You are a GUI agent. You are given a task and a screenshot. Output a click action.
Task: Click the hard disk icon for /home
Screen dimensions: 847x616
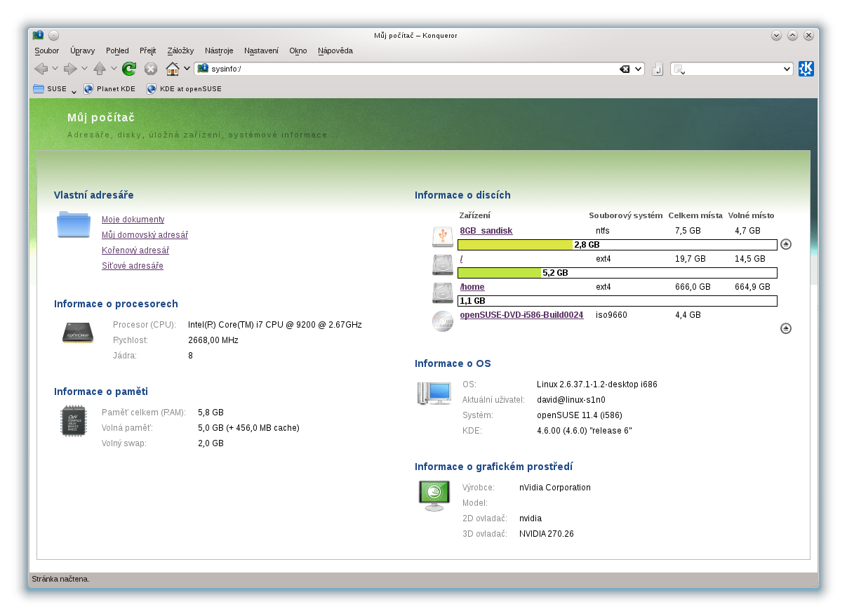pos(443,293)
